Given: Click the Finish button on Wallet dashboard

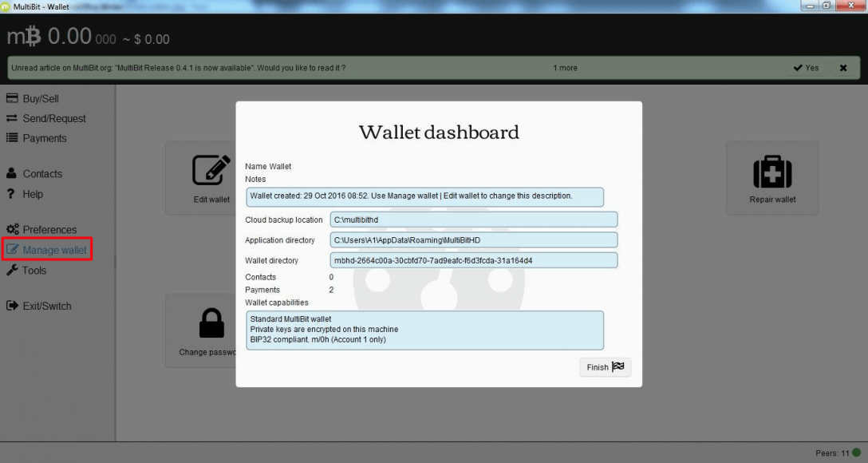Looking at the screenshot, I should click(x=605, y=366).
